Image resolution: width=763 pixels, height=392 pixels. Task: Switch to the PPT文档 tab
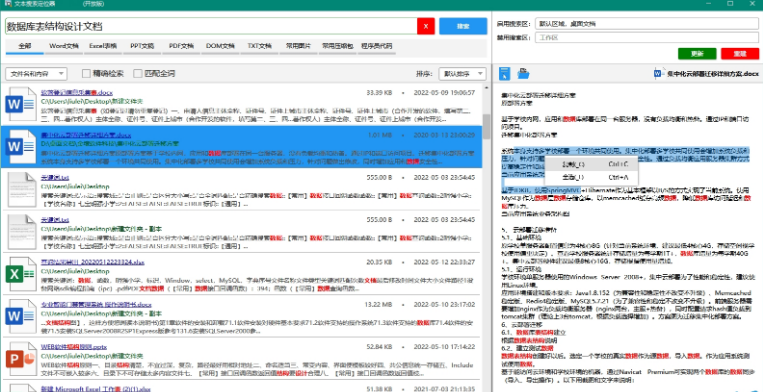(142, 46)
